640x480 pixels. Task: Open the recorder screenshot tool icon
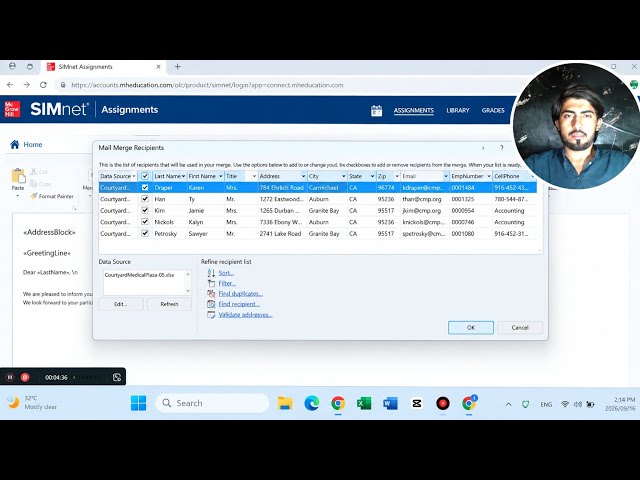coord(117,377)
